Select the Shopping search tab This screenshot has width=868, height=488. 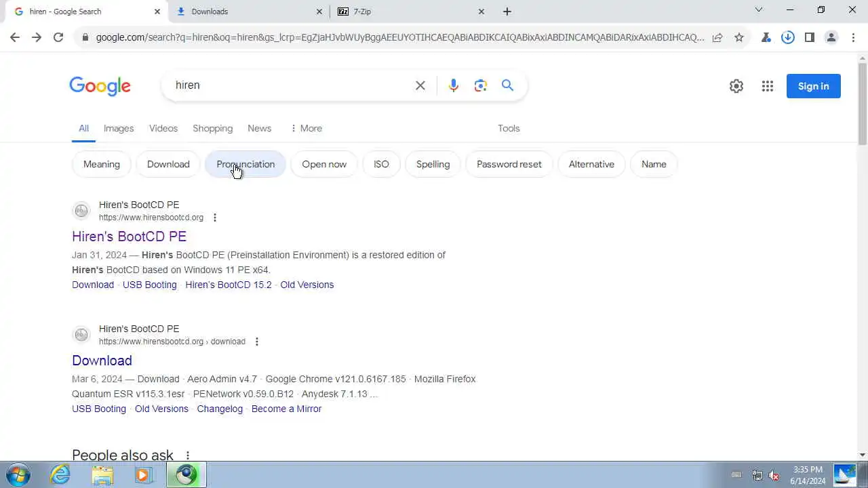212,128
